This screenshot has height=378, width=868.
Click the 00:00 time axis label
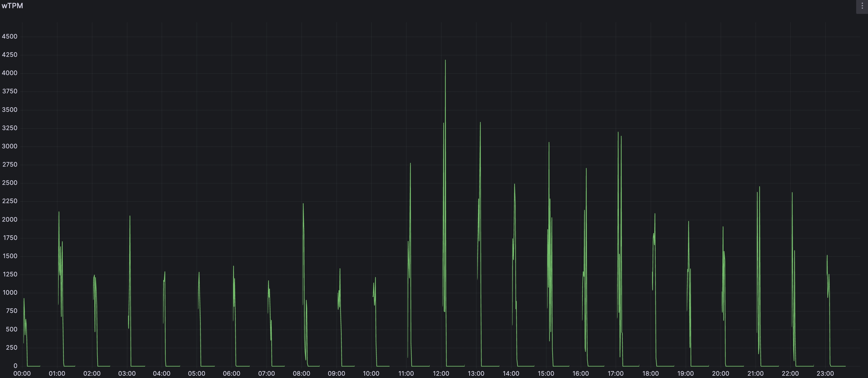22,373
